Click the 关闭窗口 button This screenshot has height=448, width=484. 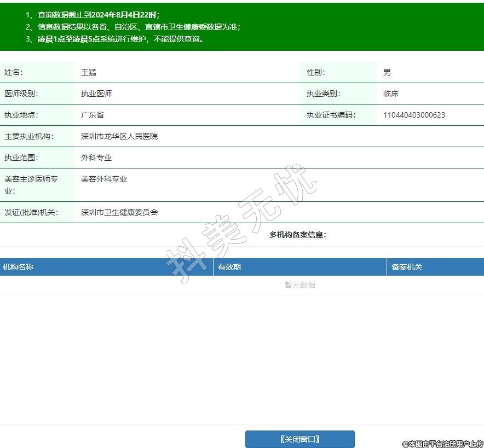(299, 439)
